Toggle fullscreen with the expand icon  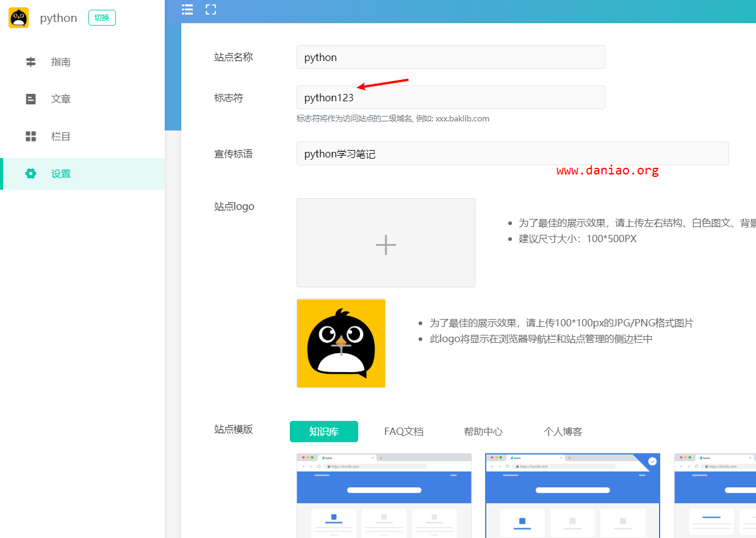(x=211, y=9)
